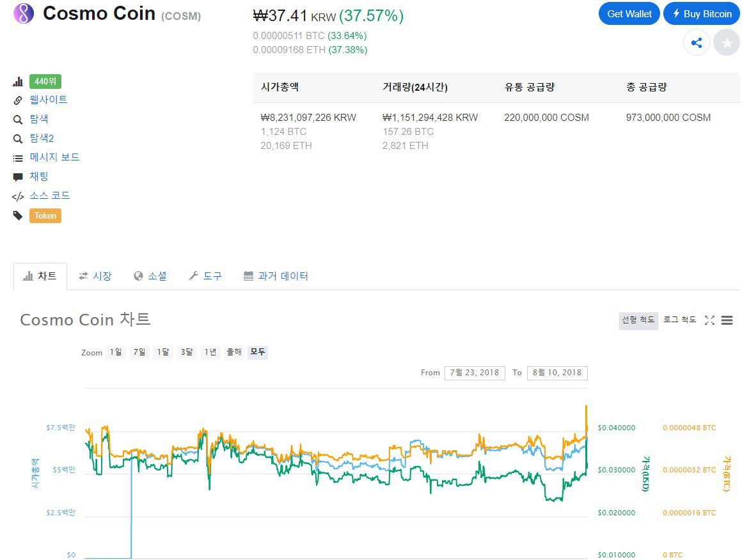Viewport: 742px width, 560px height.
Task: Open the 차트 tab
Action: 40,276
